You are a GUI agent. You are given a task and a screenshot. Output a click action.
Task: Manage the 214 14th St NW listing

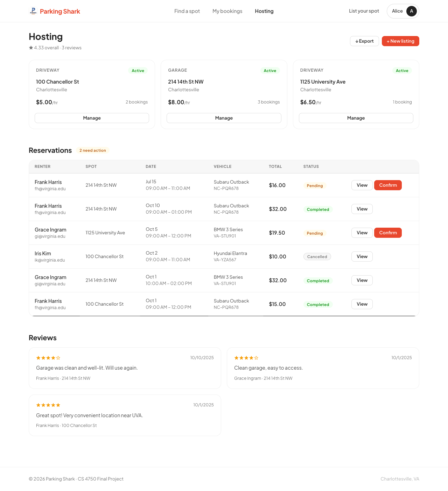coord(224,118)
